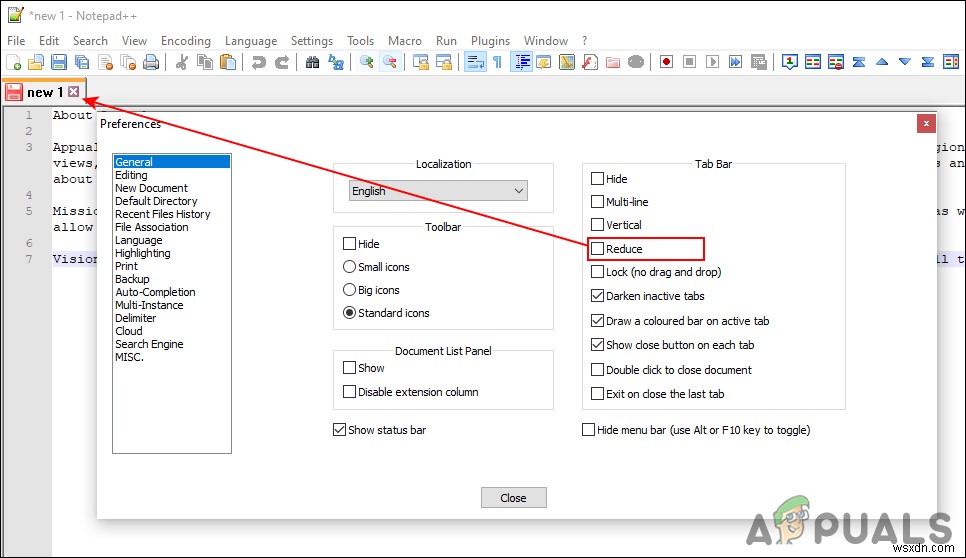Click the Paste clipboard icon
Screen dimensions: 966x558
pos(228,62)
